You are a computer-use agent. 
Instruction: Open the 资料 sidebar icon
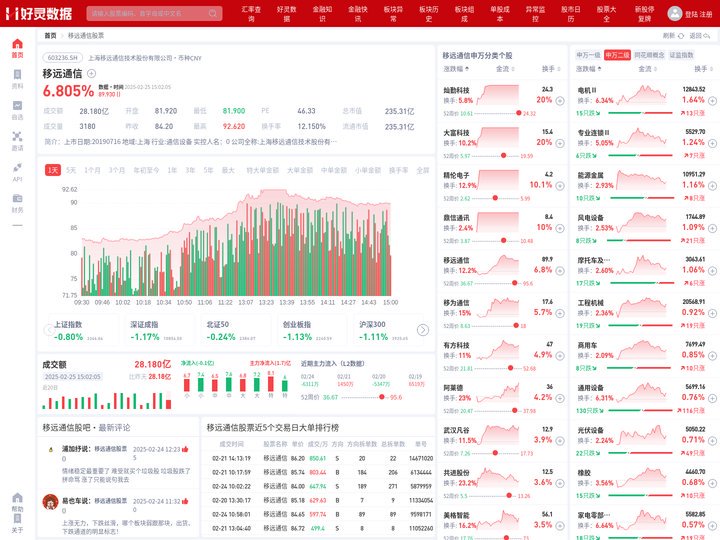coord(17,74)
